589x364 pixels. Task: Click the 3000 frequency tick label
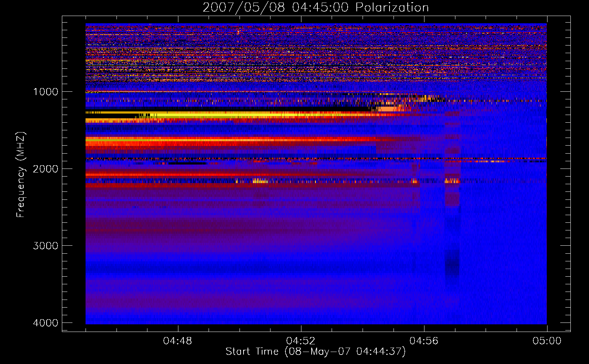click(46, 246)
